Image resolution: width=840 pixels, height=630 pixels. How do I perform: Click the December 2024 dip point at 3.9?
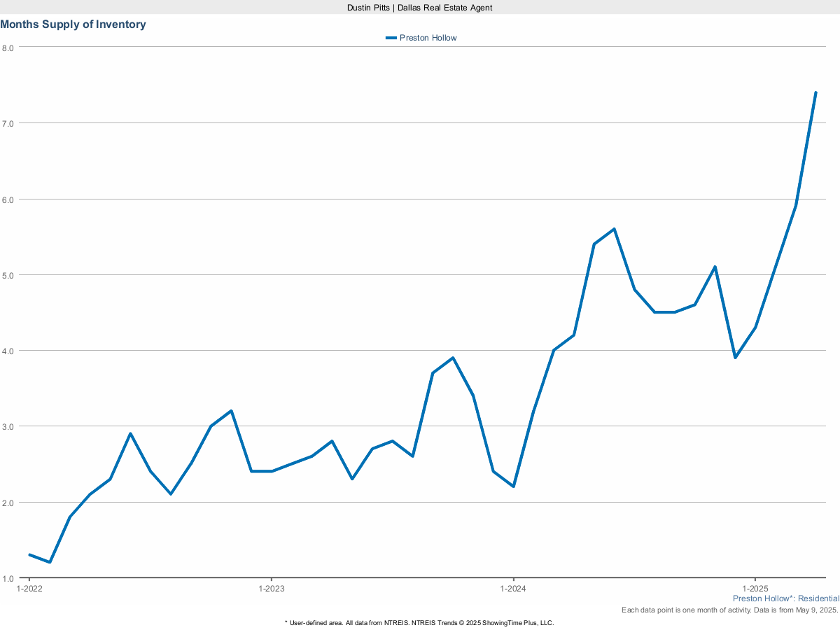pos(735,358)
